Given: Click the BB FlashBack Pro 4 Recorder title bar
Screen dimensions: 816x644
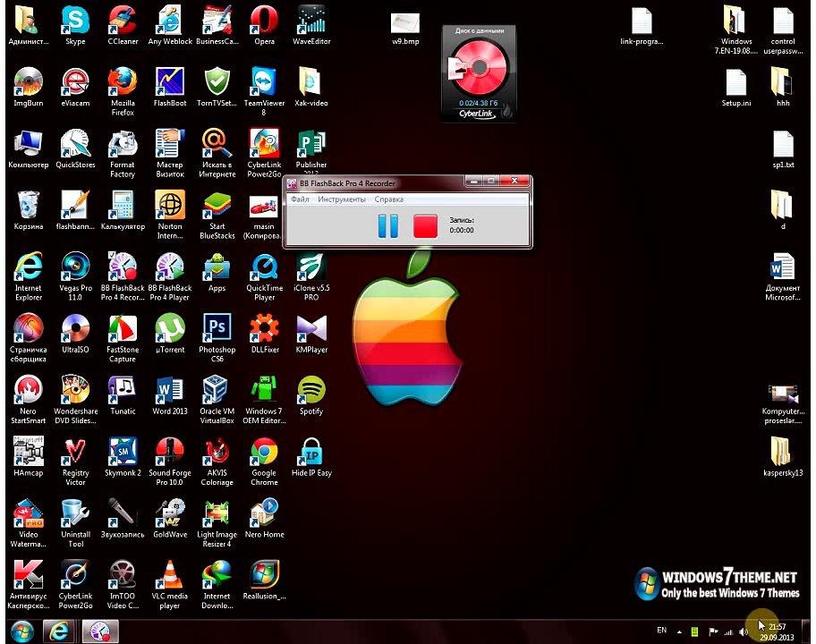Looking at the screenshot, I should pos(376,183).
